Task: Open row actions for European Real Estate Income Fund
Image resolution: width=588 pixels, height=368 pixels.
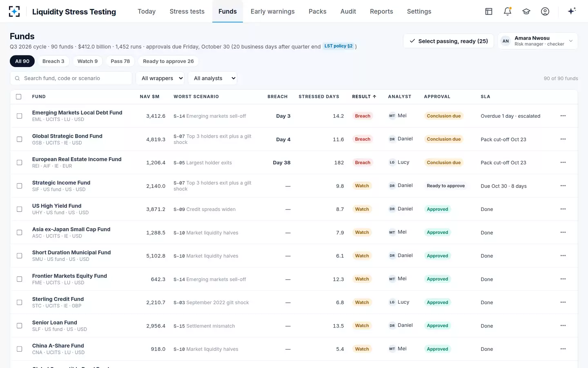Action: click(x=563, y=162)
